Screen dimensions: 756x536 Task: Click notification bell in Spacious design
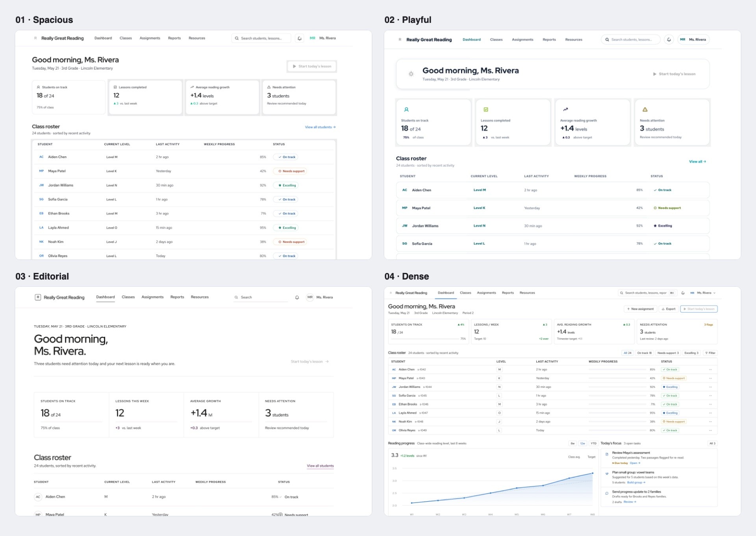click(x=300, y=38)
